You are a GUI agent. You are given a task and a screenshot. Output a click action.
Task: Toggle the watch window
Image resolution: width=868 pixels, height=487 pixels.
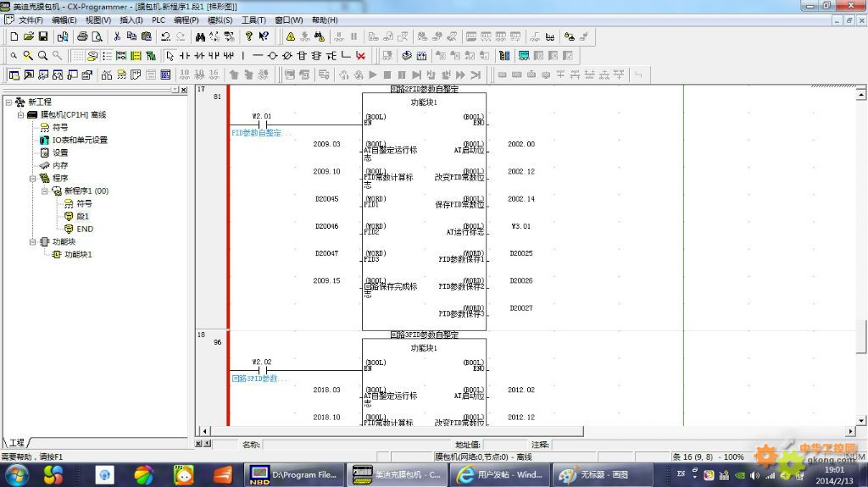(x=43, y=75)
